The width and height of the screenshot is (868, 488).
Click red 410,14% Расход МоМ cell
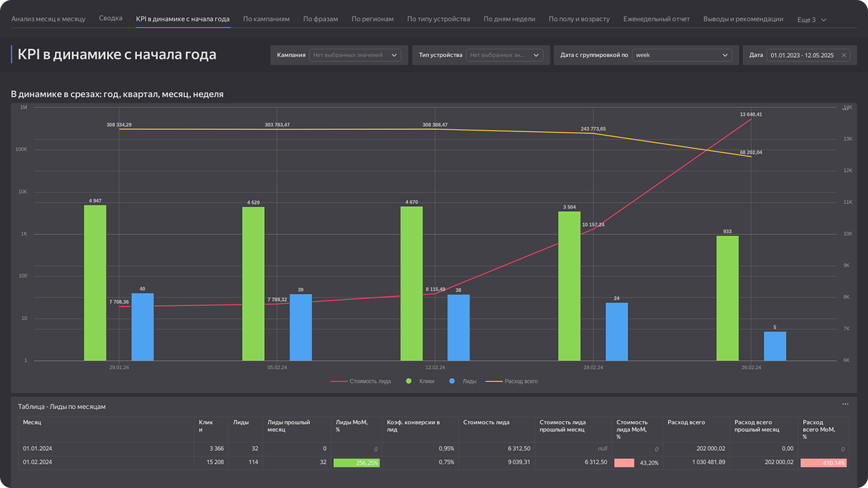[823, 462]
